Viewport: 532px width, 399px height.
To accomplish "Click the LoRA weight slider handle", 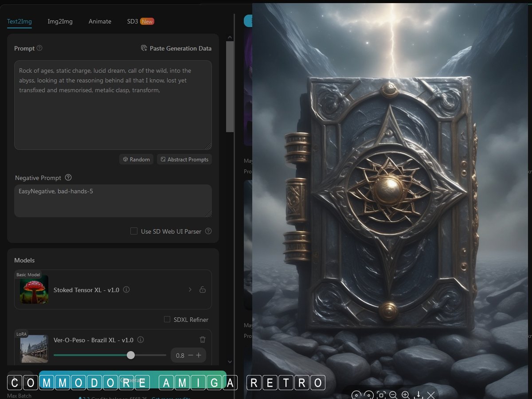I will [x=130, y=355].
